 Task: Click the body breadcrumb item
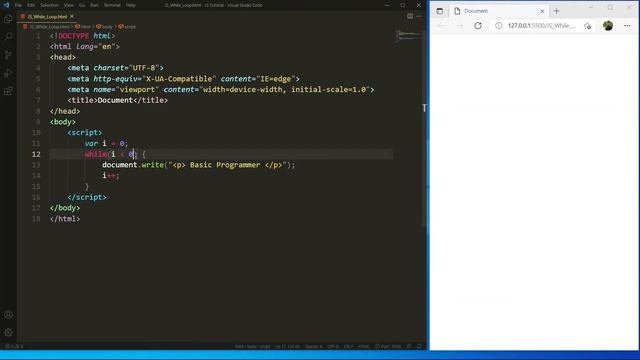pos(104,27)
